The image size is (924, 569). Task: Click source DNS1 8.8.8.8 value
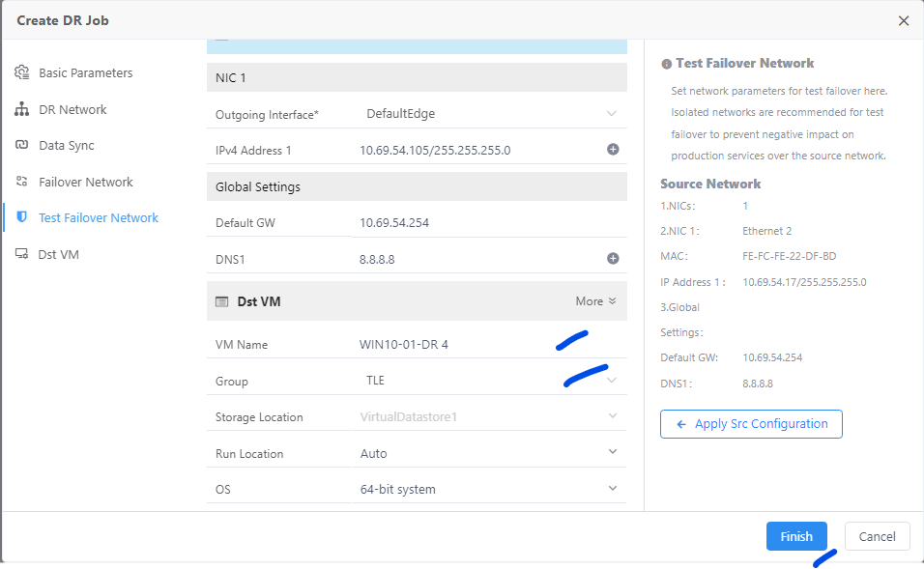tap(757, 384)
